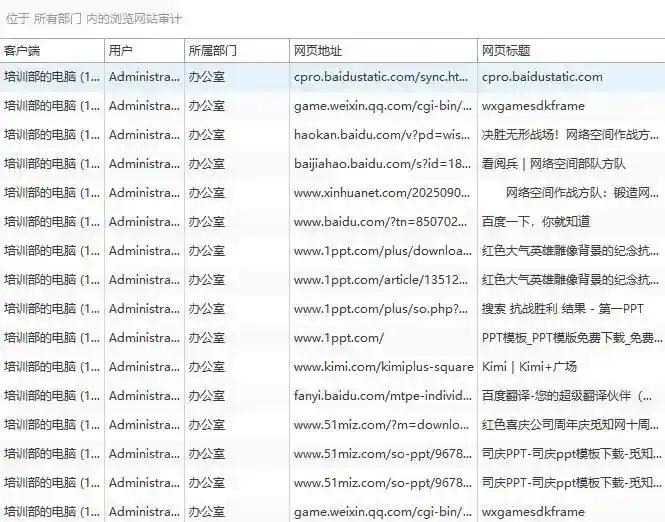This screenshot has width=665, height=522.
Task: Click the www.baidu.com/?tn=850702... address
Action: point(380,222)
